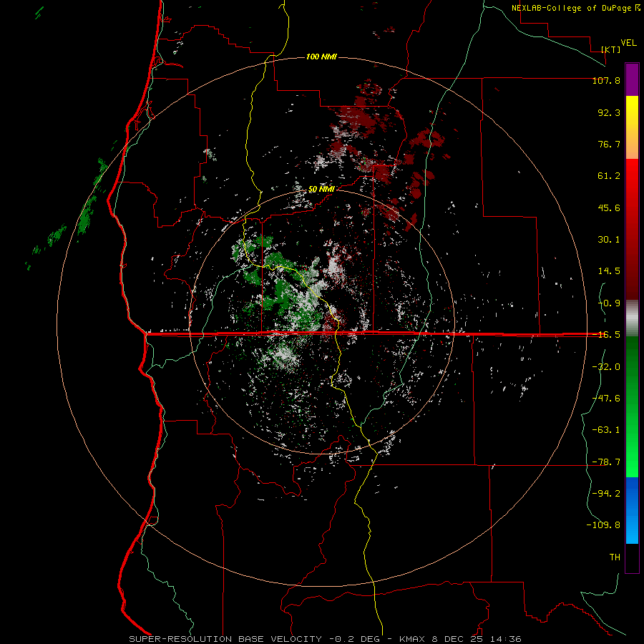Click the -32.0 velocity scale value
644x644 pixels.
point(606,367)
